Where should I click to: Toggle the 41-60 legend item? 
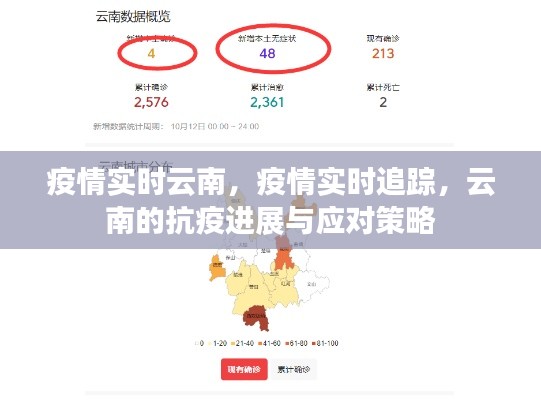[x=269, y=343]
